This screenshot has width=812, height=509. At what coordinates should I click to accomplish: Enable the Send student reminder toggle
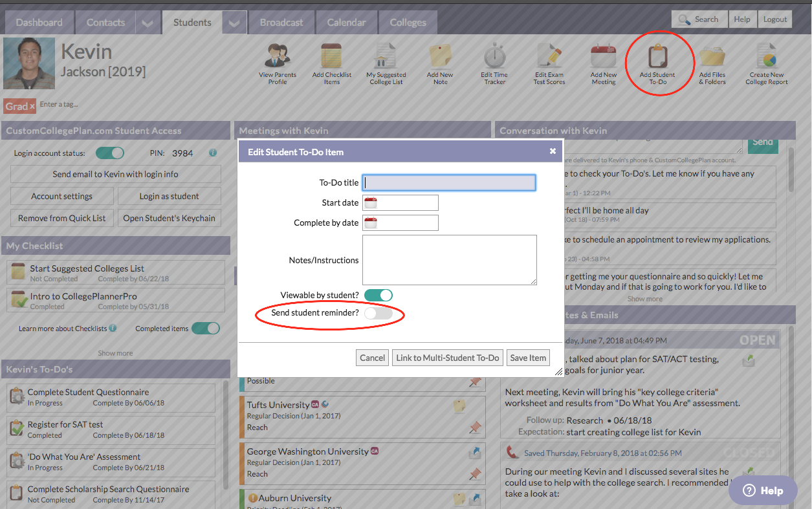[x=379, y=313]
